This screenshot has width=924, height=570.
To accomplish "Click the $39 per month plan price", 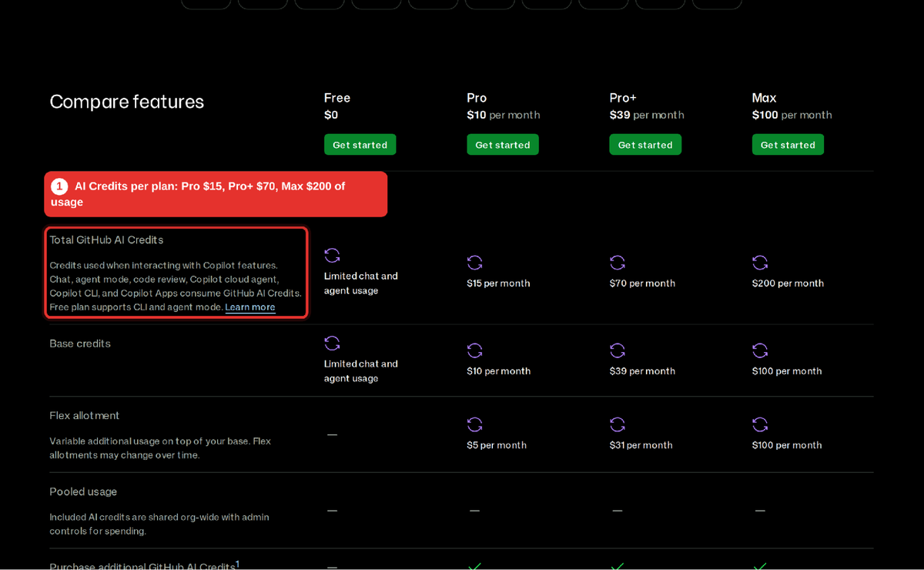I will [x=647, y=115].
